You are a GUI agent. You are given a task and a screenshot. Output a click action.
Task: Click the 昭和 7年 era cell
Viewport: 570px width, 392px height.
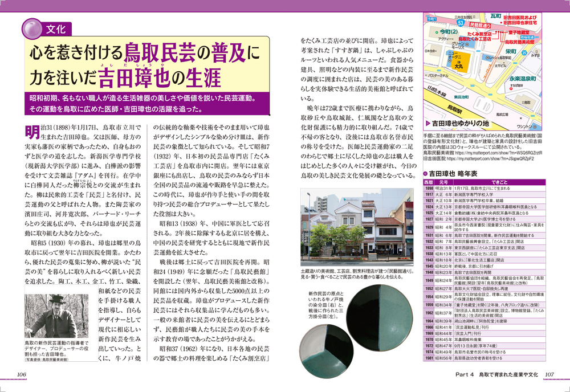tap(443, 242)
